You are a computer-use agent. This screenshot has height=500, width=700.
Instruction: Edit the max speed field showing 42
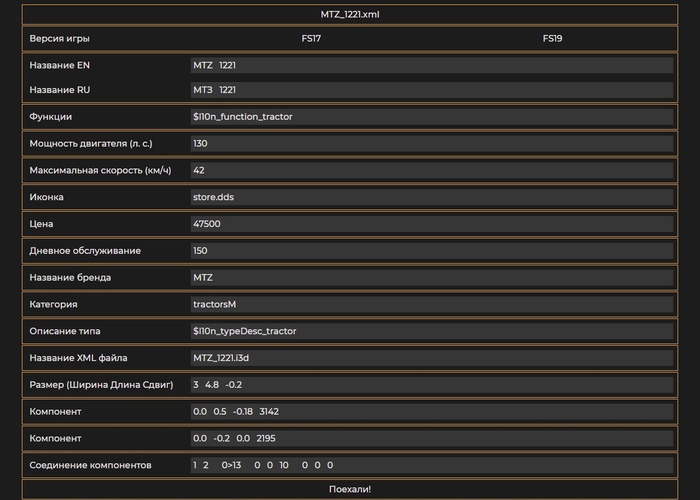pyautogui.click(x=432, y=170)
